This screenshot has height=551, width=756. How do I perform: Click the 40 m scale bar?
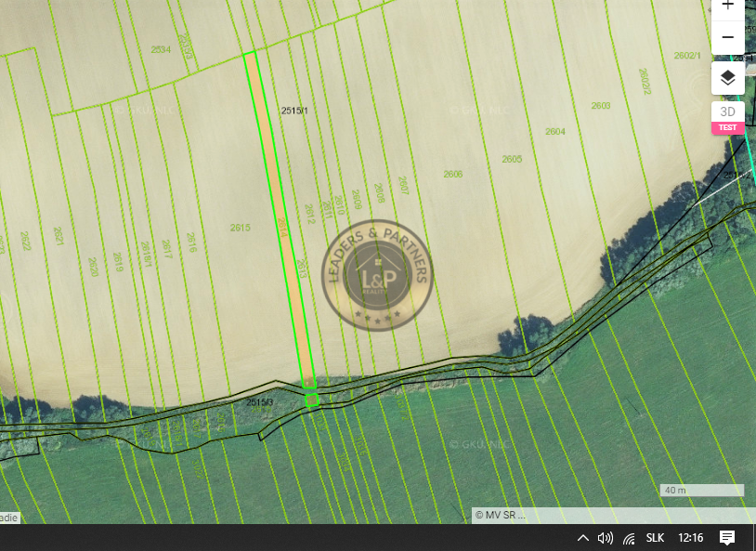(701, 491)
